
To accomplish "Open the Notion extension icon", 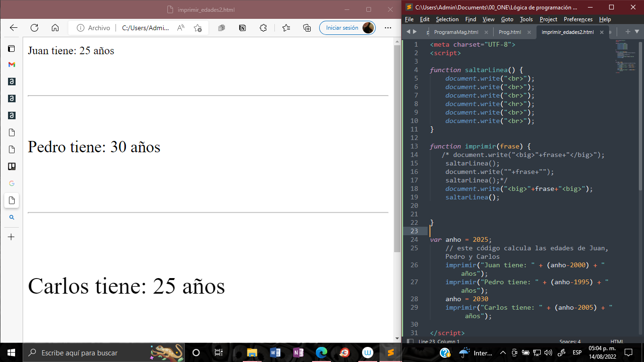I will click(242, 28).
